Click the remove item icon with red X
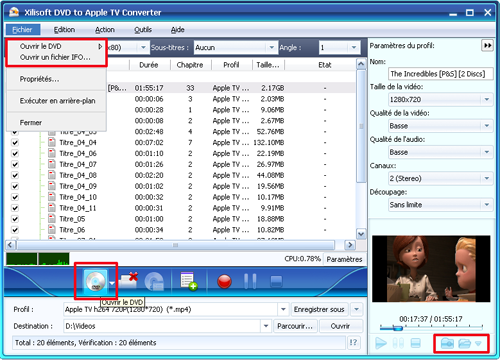The image size is (500, 360). pos(128,280)
